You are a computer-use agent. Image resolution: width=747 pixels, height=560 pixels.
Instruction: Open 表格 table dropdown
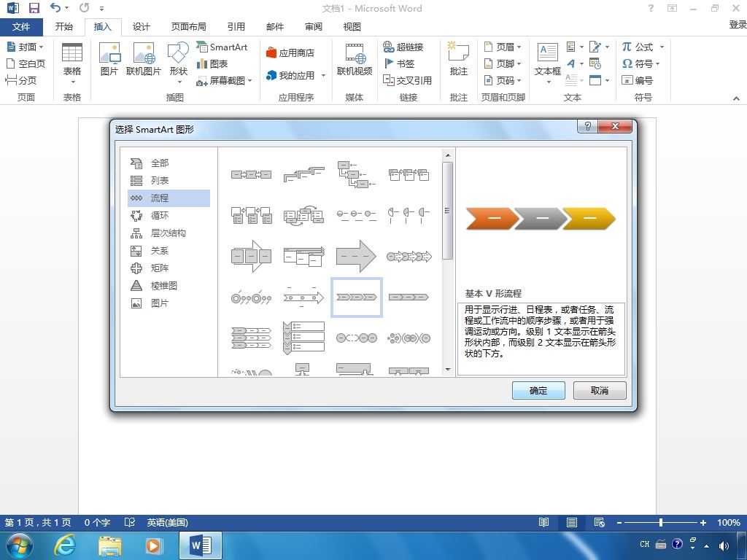(72, 64)
